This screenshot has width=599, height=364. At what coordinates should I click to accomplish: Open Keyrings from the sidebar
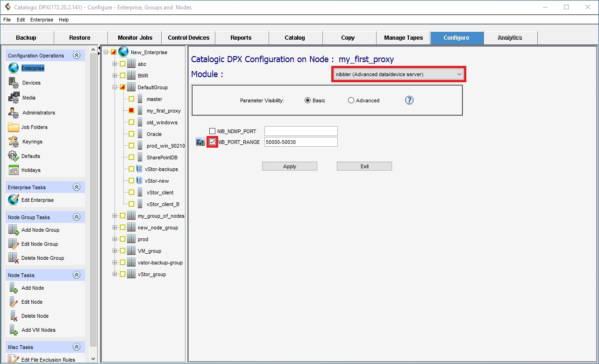(x=14, y=142)
